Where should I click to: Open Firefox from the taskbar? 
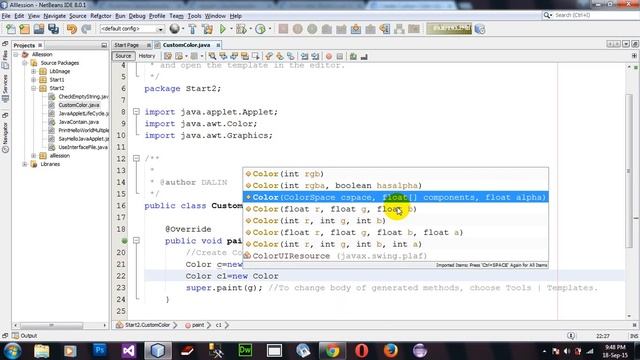pyautogui.click(x=391, y=350)
